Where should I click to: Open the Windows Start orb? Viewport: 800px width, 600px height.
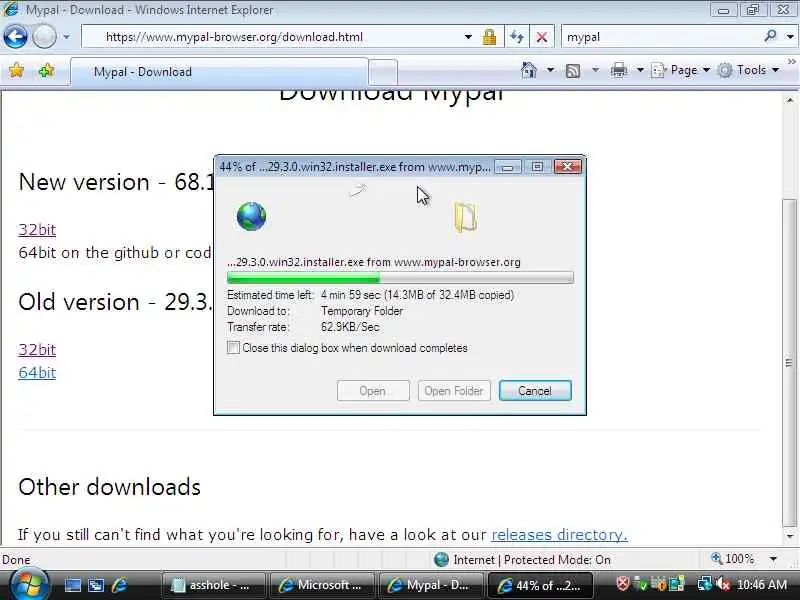(28, 585)
